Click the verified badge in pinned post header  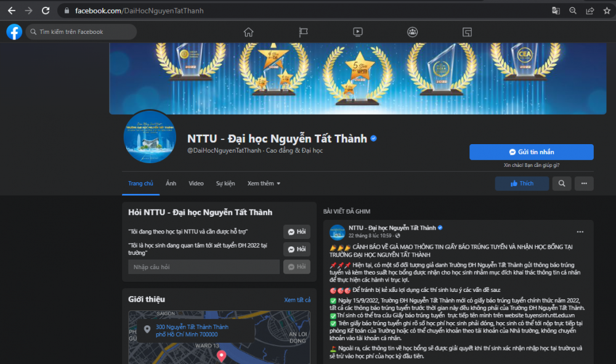[x=440, y=228]
